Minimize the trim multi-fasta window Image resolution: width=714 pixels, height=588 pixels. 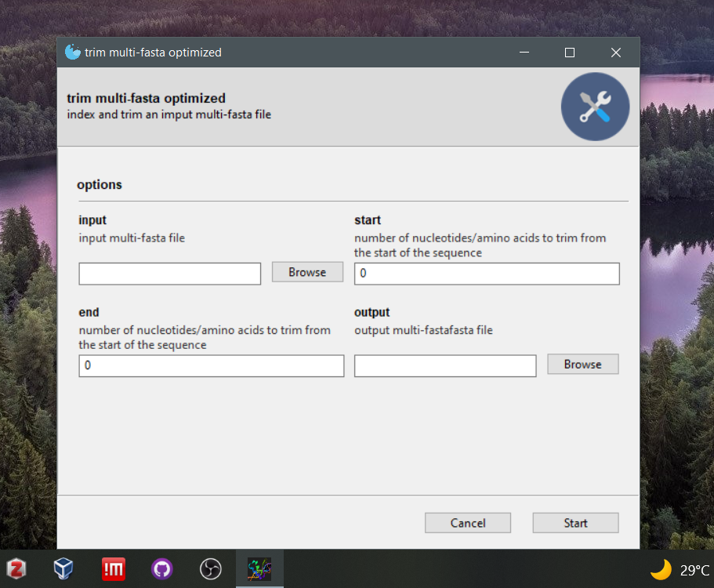tap(524, 53)
